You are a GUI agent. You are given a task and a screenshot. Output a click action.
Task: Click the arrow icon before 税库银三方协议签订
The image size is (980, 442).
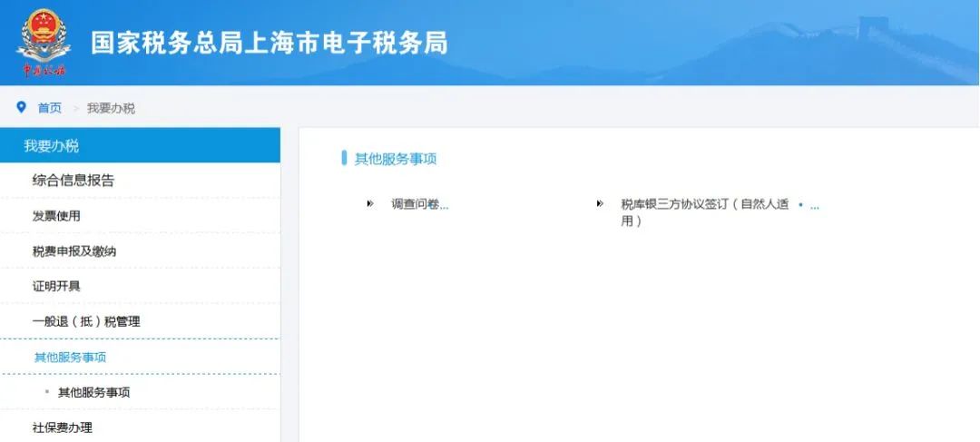point(600,204)
